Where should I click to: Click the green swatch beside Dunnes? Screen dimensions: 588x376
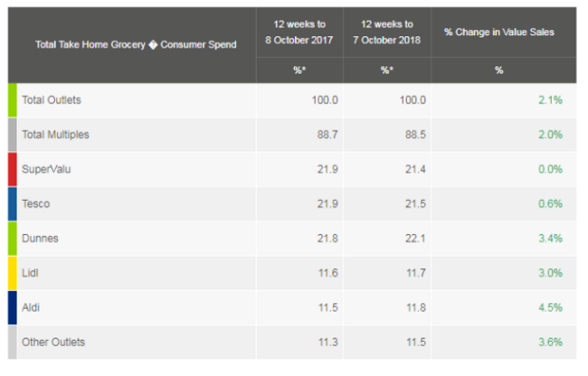pyautogui.click(x=13, y=239)
